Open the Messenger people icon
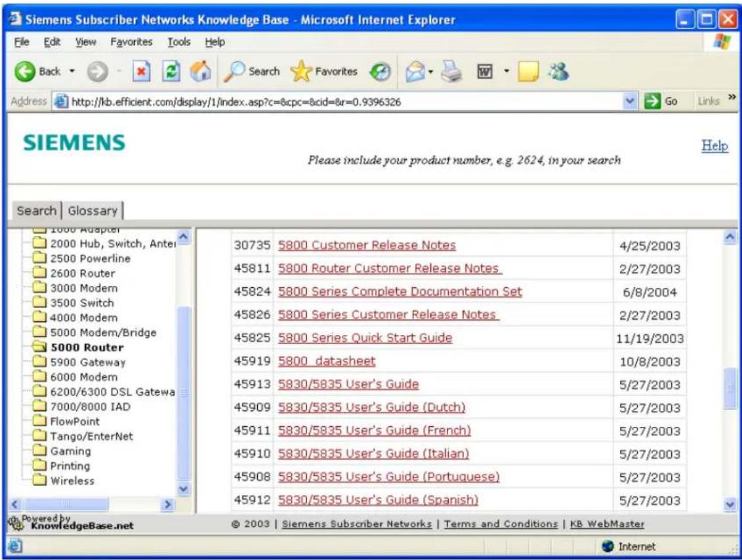The width and height of the screenshot is (742, 560). click(558, 72)
